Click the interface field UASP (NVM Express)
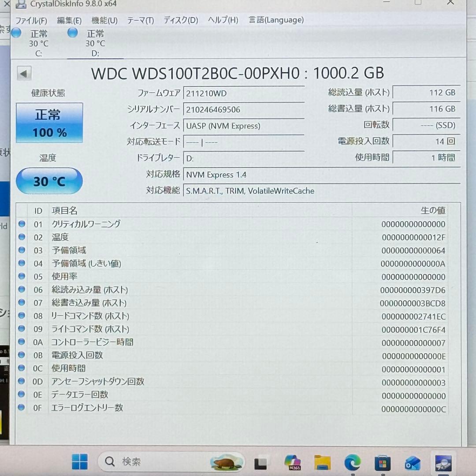 [244, 126]
